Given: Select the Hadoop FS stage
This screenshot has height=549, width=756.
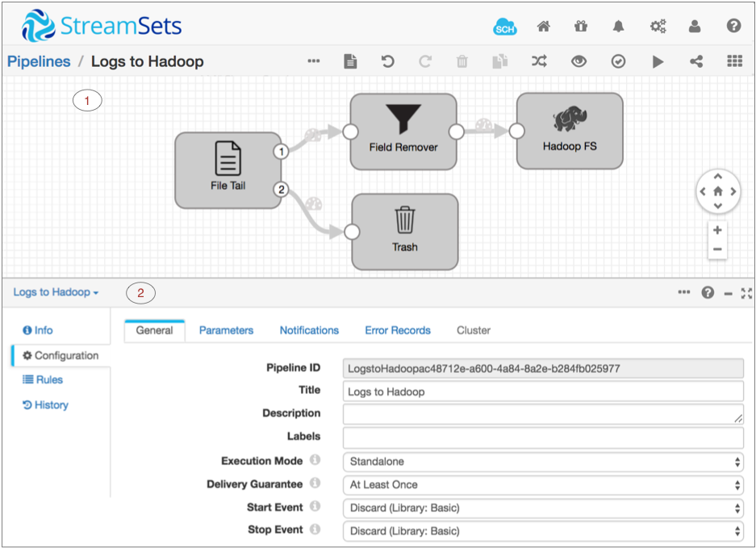Looking at the screenshot, I should pyautogui.click(x=570, y=131).
